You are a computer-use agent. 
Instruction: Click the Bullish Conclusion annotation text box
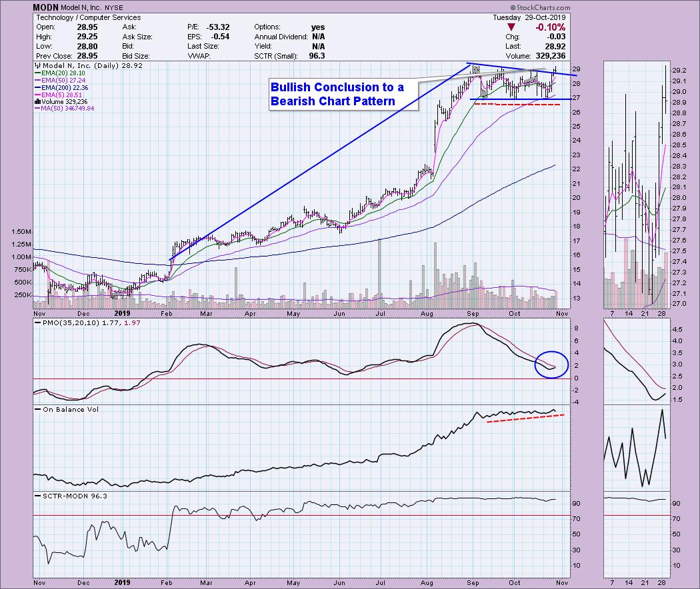coord(343,94)
